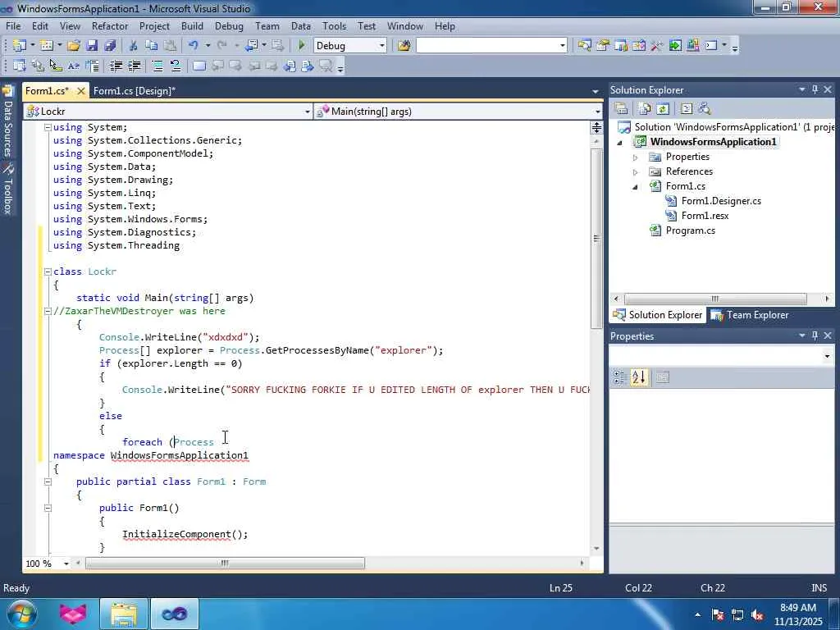Uncomment the selected lines icon
Viewport: 840px width, 630px height.
point(176,66)
